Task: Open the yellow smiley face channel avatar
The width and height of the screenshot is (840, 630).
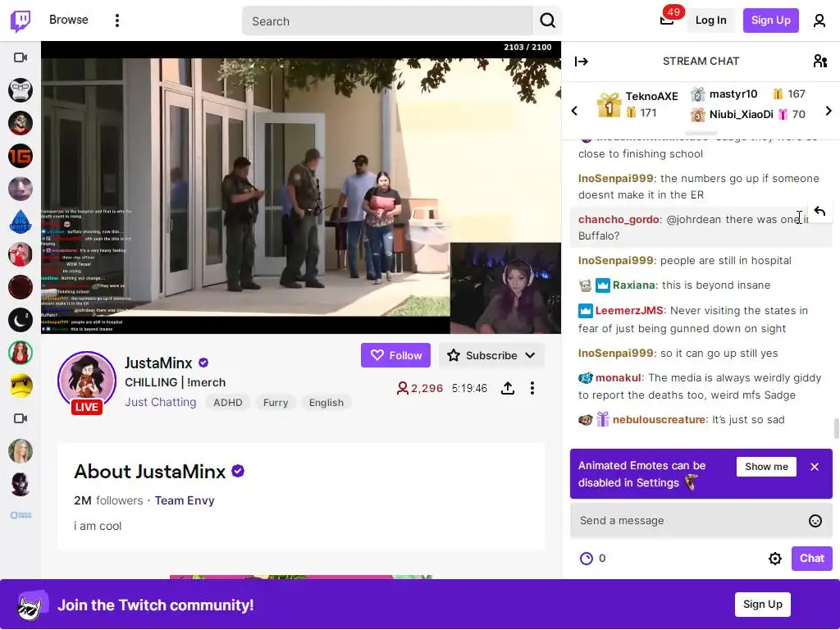Action: tap(21, 386)
